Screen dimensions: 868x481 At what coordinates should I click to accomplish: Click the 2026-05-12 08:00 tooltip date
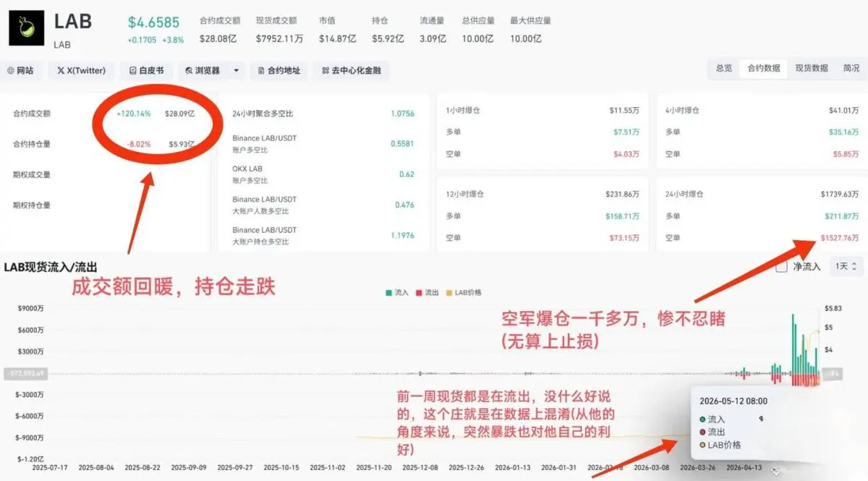tap(733, 401)
